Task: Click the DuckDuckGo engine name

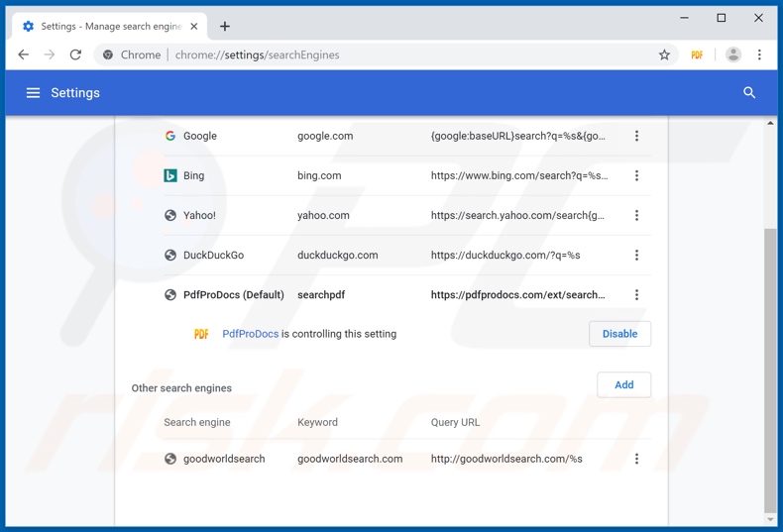Action: pyautogui.click(x=214, y=255)
